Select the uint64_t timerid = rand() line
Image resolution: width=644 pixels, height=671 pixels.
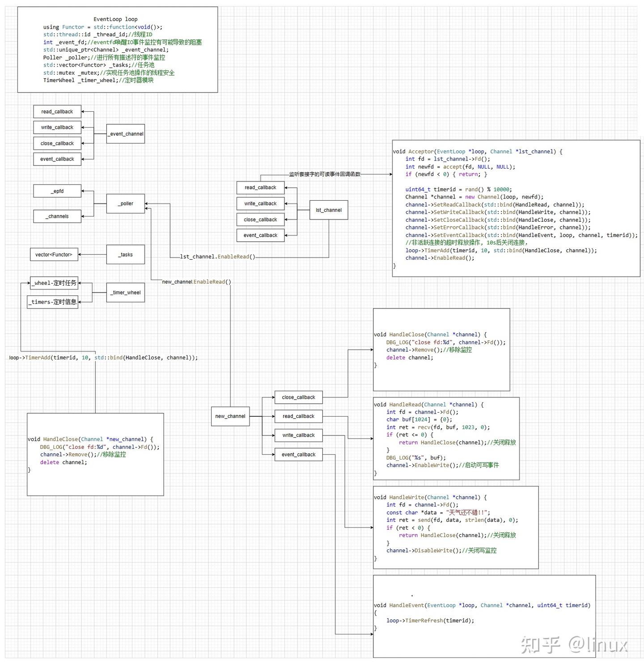pyautogui.click(x=459, y=190)
